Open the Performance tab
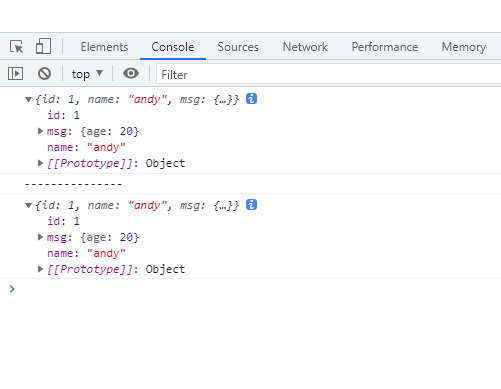The image size is (501, 389). (x=385, y=47)
